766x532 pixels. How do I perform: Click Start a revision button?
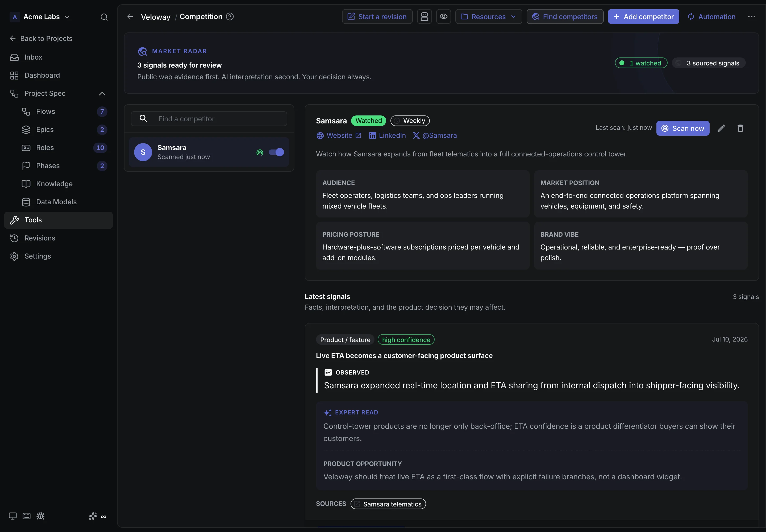(x=377, y=17)
